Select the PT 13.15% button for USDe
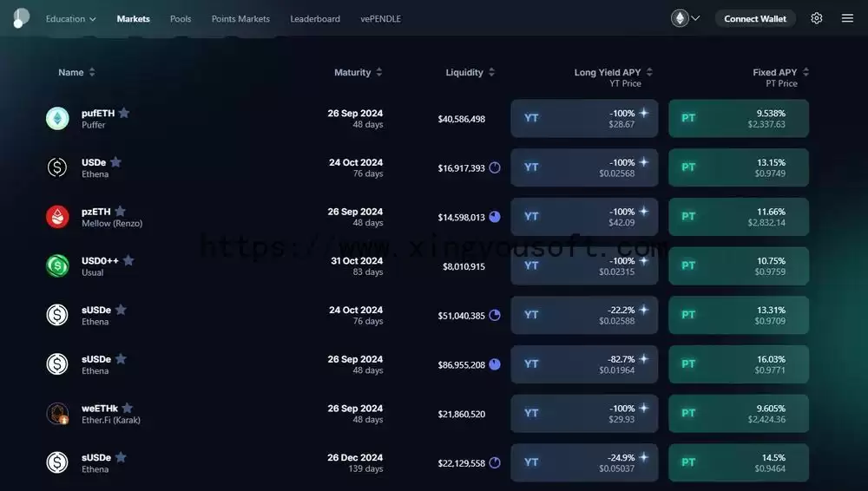Screen dimensions: 868x491 coord(739,167)
